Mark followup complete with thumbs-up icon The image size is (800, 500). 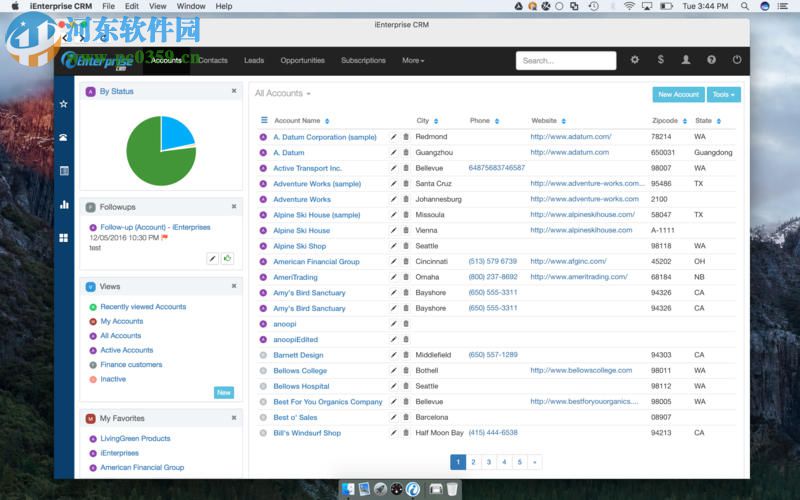click(x=228, y=258)
